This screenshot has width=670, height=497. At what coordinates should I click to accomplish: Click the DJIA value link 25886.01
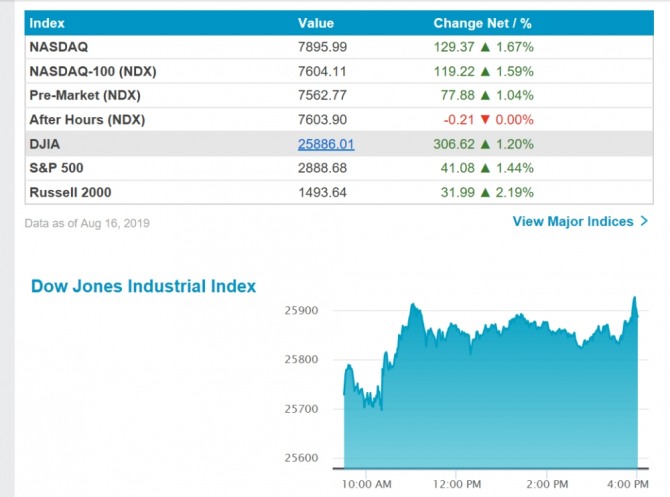click(326, 144)
